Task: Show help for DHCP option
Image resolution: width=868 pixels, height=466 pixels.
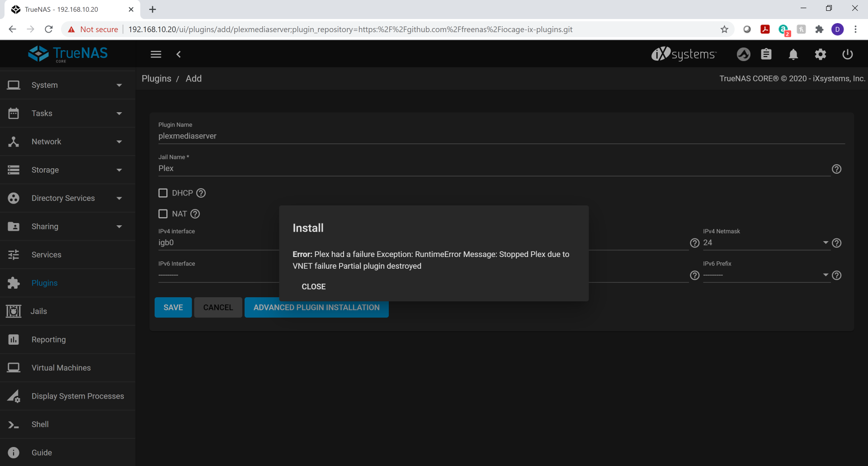Action: pyautogui.click(x=201, y=193)
